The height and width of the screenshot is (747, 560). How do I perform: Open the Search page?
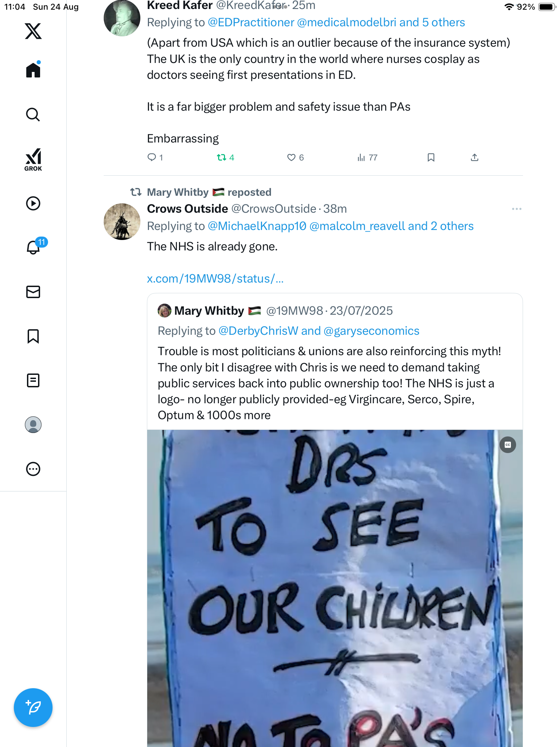33,114
